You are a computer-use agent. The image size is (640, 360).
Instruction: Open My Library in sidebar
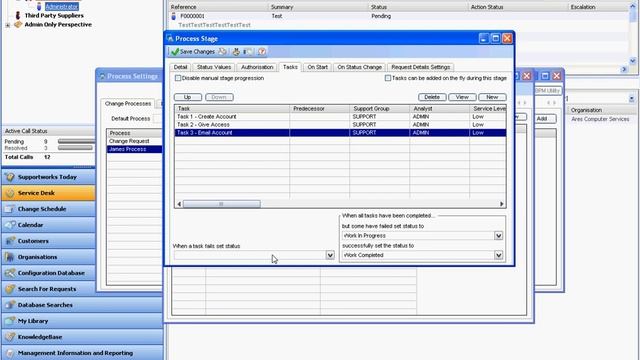82,321
